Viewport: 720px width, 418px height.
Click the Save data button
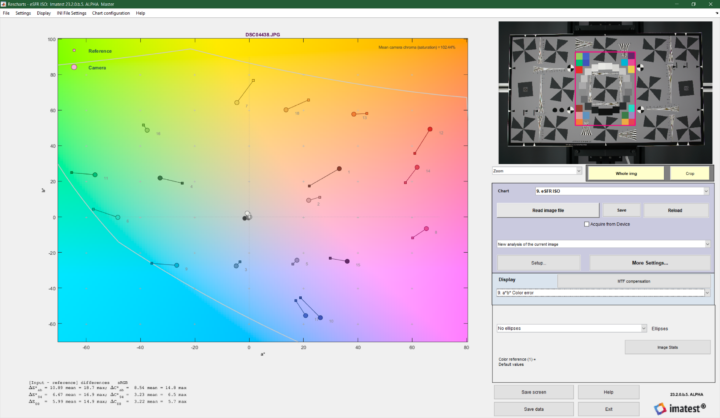534,409
